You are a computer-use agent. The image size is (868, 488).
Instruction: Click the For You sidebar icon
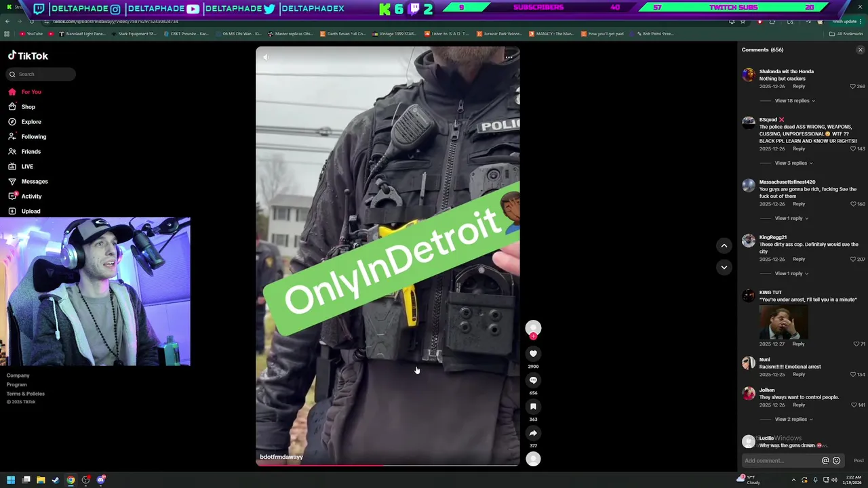tap(12, 91)
